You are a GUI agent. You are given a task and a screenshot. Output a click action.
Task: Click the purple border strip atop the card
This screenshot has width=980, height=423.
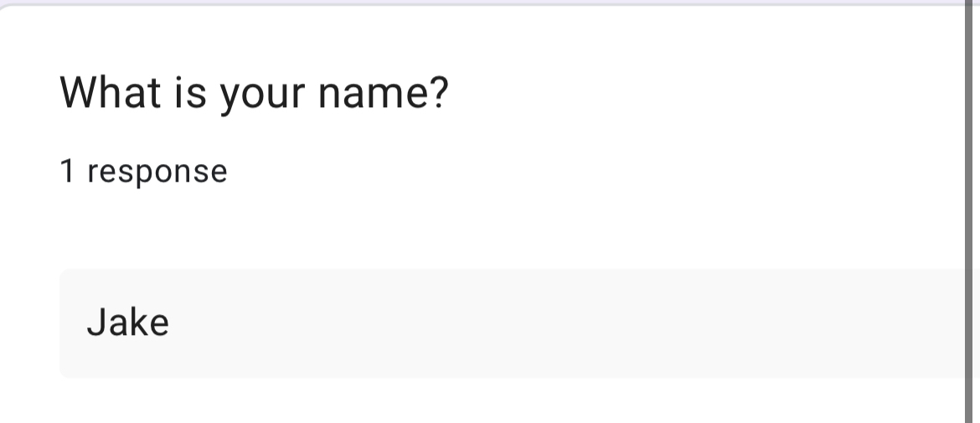coord(486,3)
